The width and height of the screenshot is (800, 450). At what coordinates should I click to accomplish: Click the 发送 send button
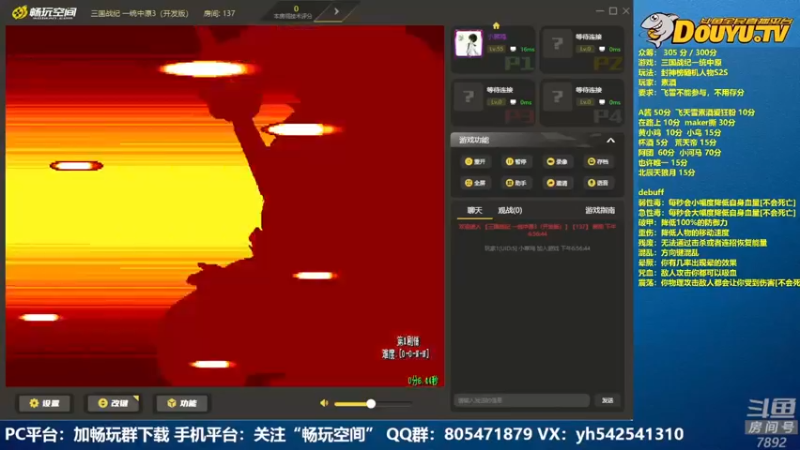click(607, 401)
